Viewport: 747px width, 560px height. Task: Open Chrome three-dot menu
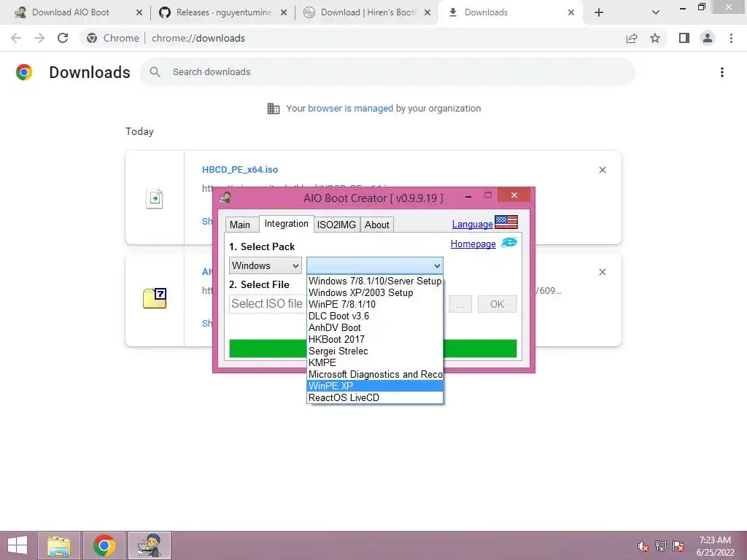pyautogui.click(x=731, y=38)
